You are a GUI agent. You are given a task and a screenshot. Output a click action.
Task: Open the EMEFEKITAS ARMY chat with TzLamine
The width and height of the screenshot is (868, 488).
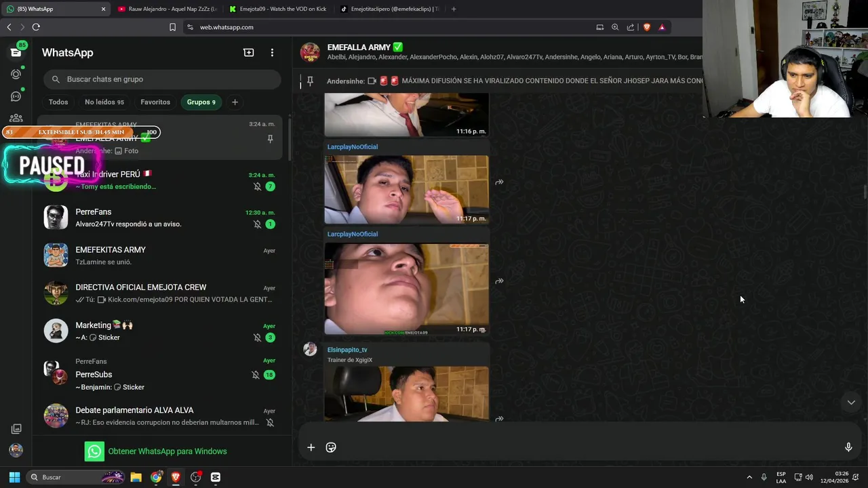[x=162, y=256]
